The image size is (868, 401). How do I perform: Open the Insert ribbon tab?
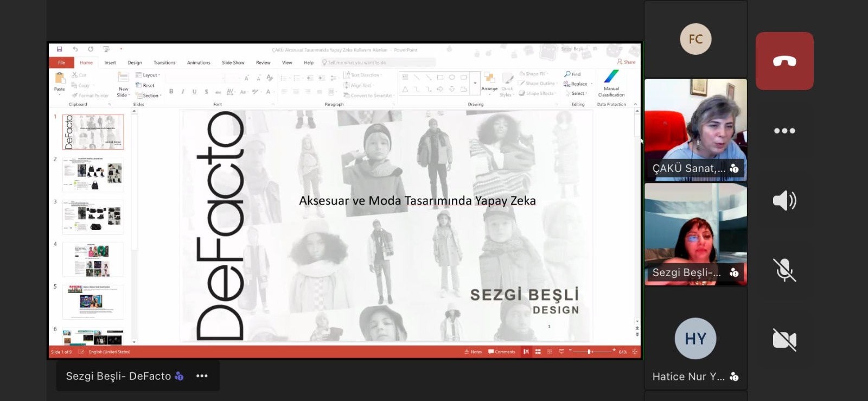110,63
